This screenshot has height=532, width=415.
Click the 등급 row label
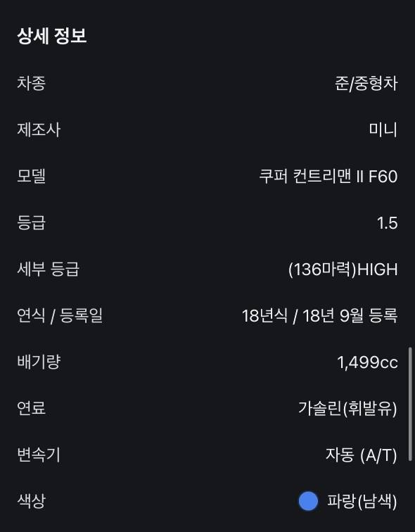pos(31,222)
